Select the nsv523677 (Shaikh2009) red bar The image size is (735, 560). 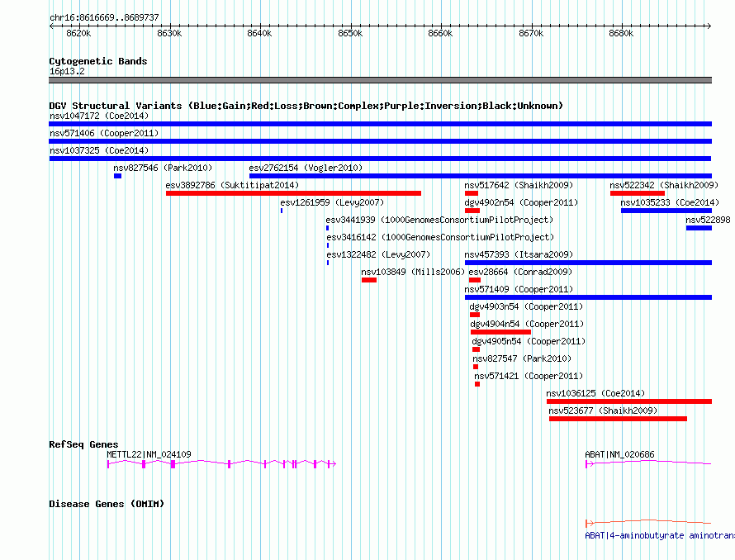(619, 419)
